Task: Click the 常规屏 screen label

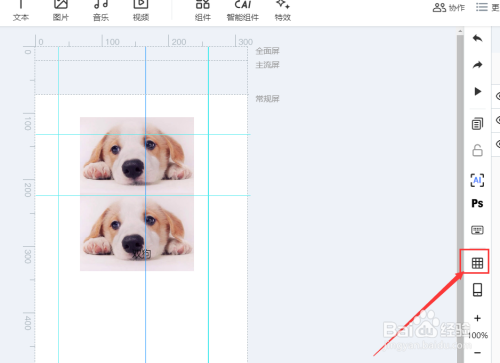Action: point(267,99)
